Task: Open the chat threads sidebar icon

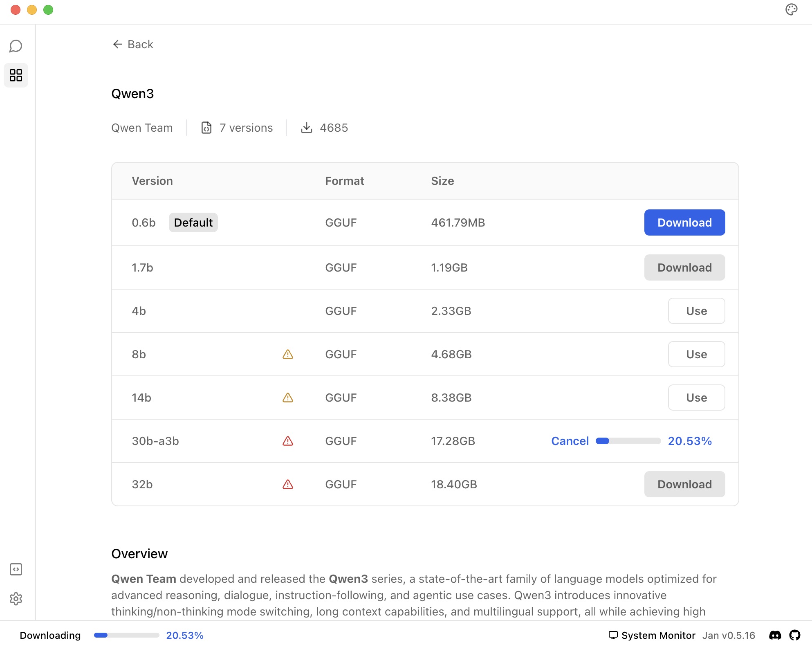Action: pos(16,46)
